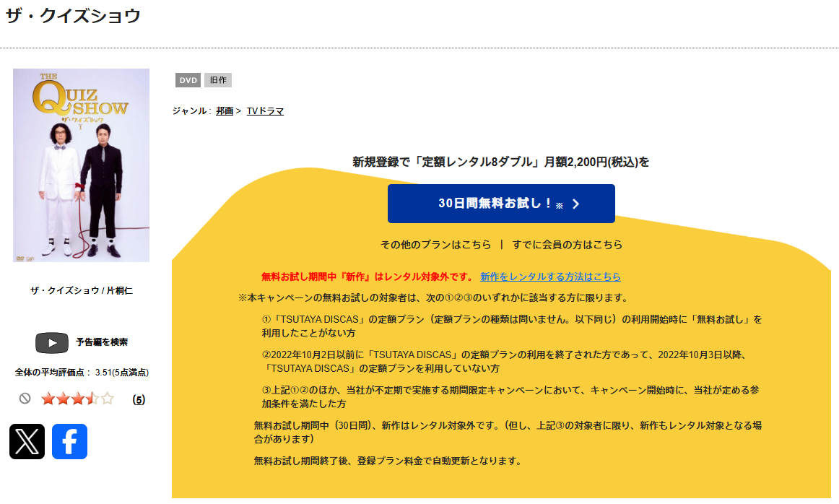
Task: Open その他のプランはこちら link
Action: pyautogui.click(x=435, y=245)
